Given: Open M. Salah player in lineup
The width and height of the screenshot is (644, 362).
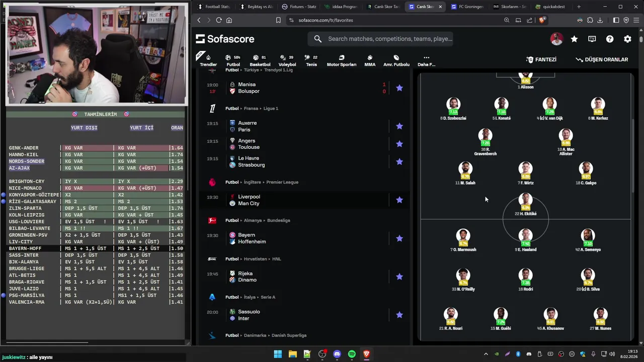Looking at the screenshot, I should (465, 173).
